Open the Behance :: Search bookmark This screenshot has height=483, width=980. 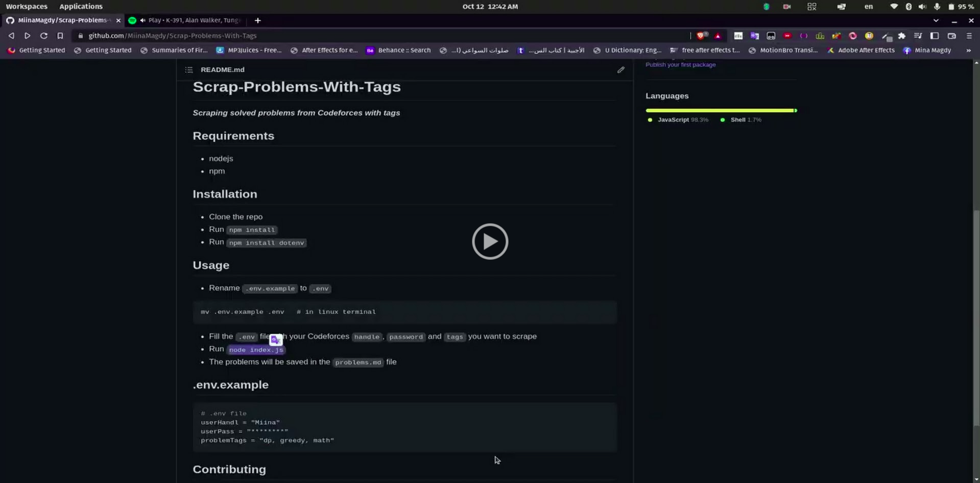(x=399, y=50)
